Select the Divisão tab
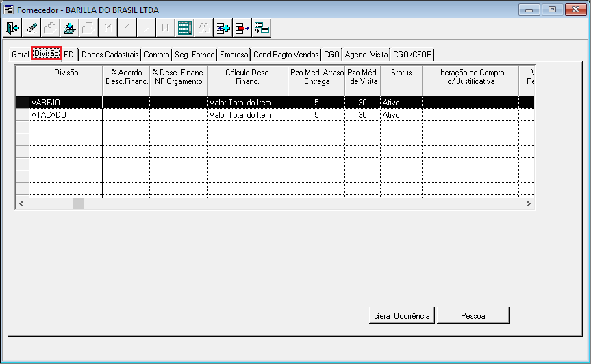Screen dimensions: 591x364 (47, 53)
